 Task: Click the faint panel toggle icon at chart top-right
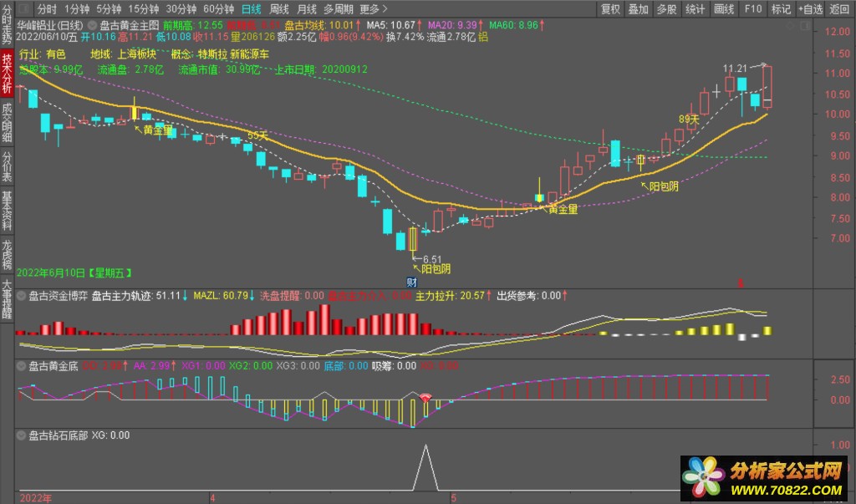point(805,26)
